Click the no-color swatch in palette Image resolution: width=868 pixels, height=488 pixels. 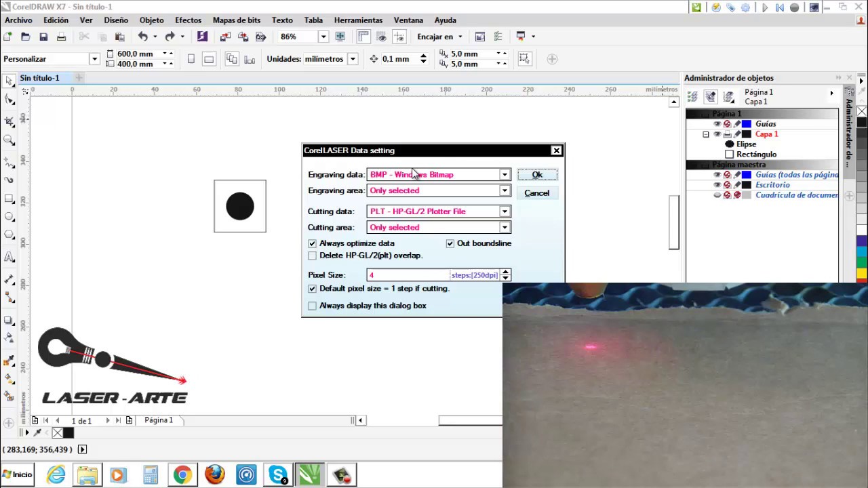click(x=862, y=112)
